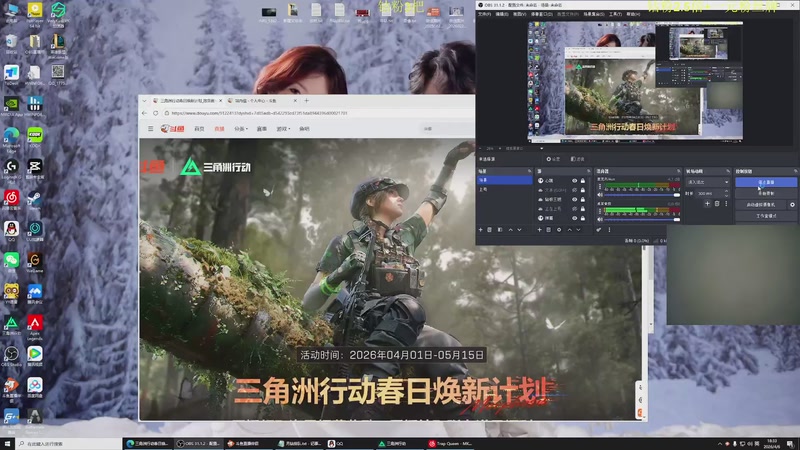800x450 pixels.
Task: Click the Douyu logo in the browser
Action: click(172, 129)
